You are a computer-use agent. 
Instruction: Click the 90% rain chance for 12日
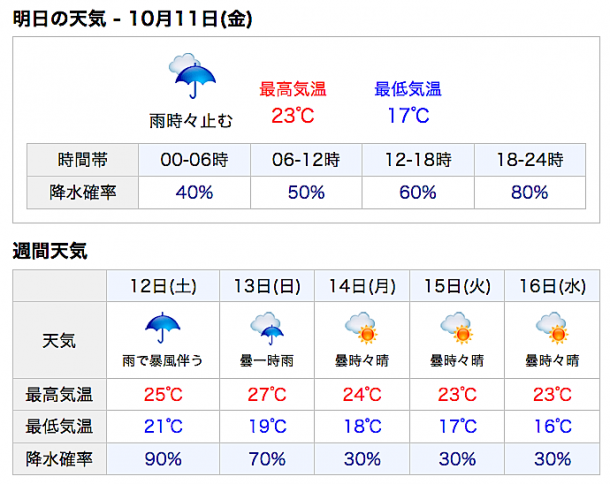[x=163, y=459]
